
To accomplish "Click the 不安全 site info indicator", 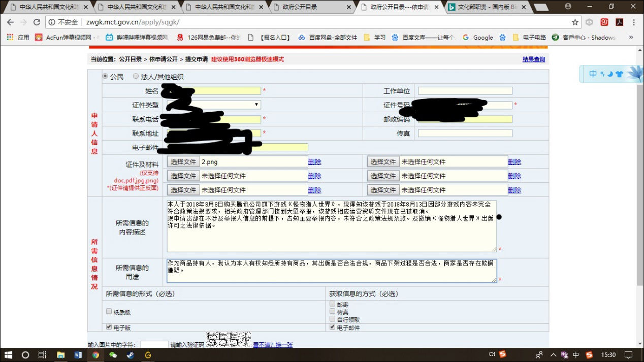I will 63,22.
